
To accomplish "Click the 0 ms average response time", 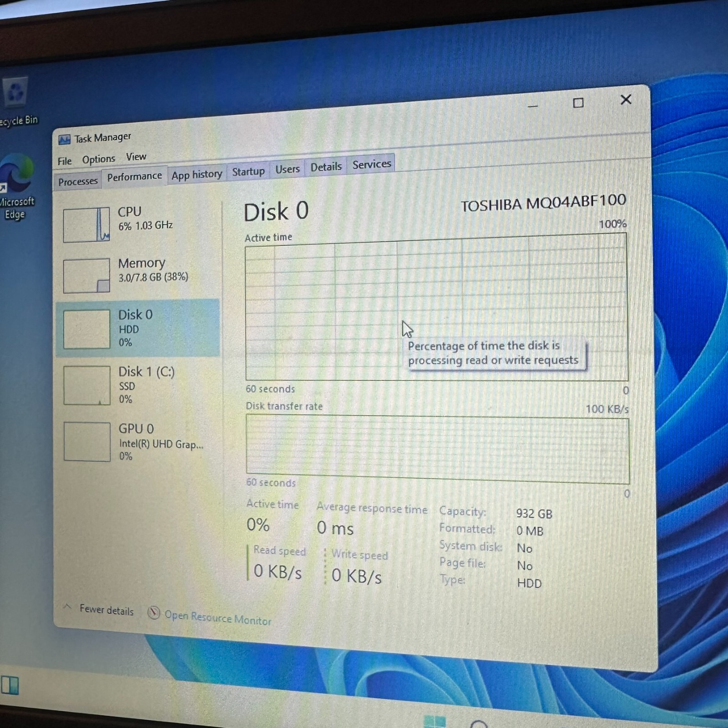I will (x=335, y=528).
